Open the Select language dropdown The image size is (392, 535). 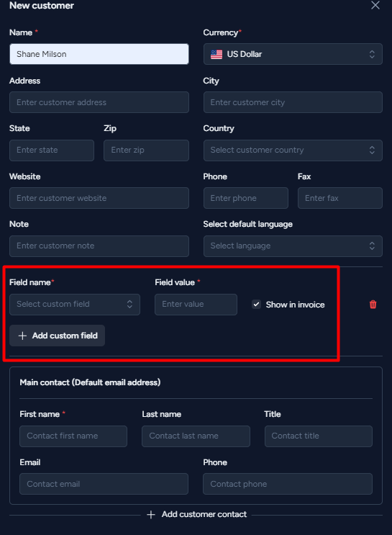click(x=293, y=246)
